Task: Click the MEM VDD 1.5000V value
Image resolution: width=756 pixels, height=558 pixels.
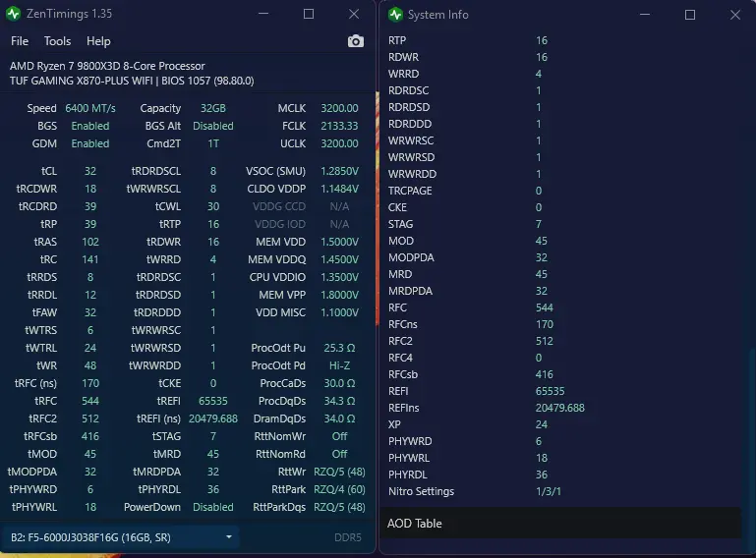Action: coord(339,242)
